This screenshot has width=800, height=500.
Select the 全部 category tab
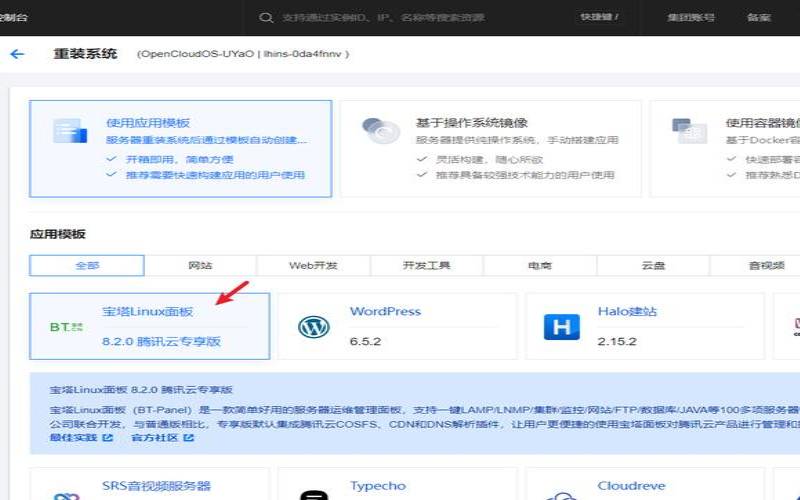click(87, 265)
